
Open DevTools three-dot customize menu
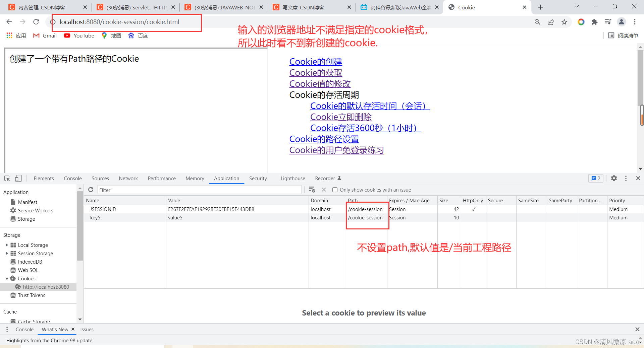626,178
